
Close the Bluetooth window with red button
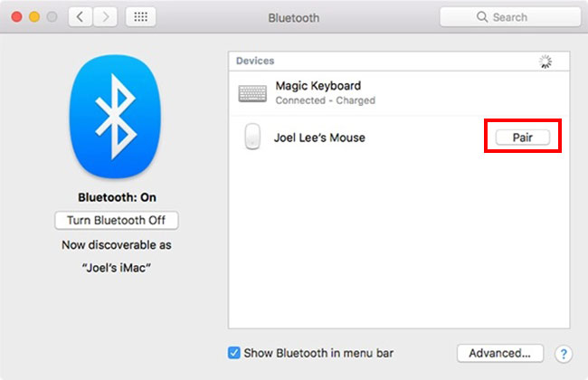click(17, 17)
